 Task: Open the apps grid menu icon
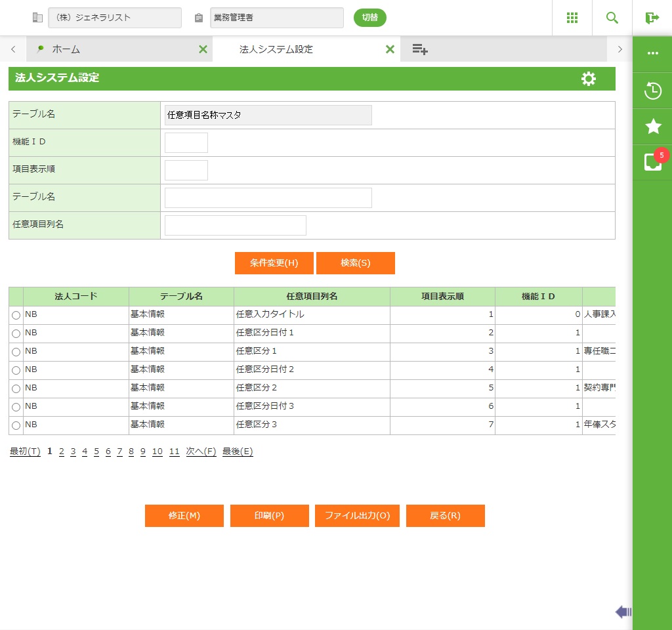click(x=572, y=18)
